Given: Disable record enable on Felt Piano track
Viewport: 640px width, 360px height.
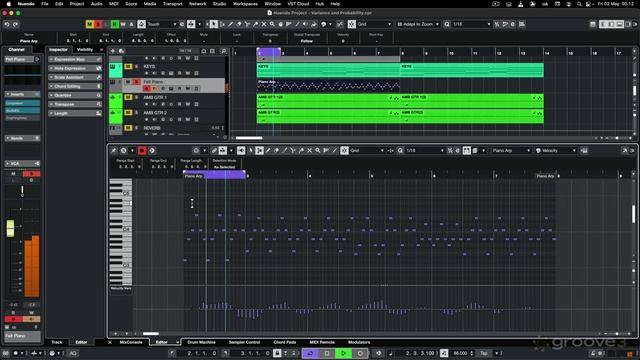Looking at the screenshot, I should pyautogui.click(x=147, y=89).
